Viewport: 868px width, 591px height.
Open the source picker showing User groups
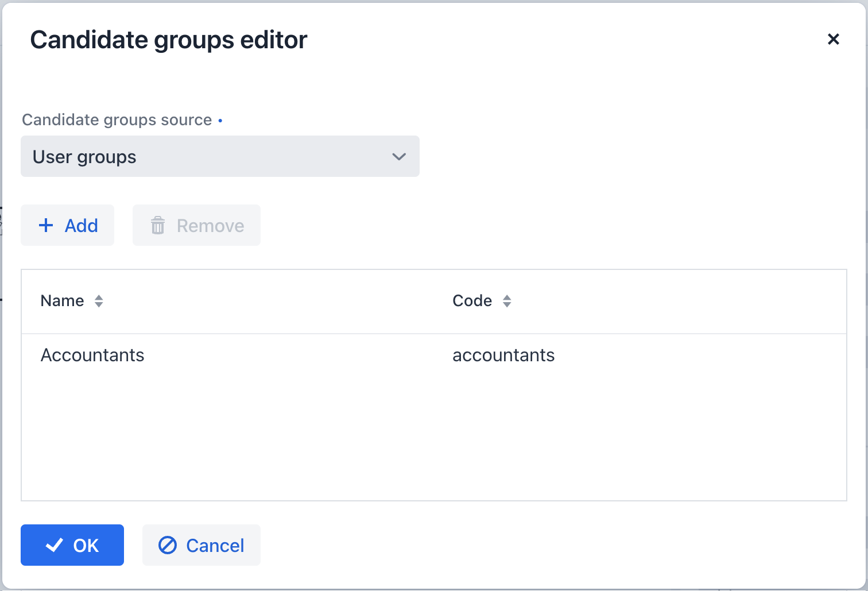point(220,156)
